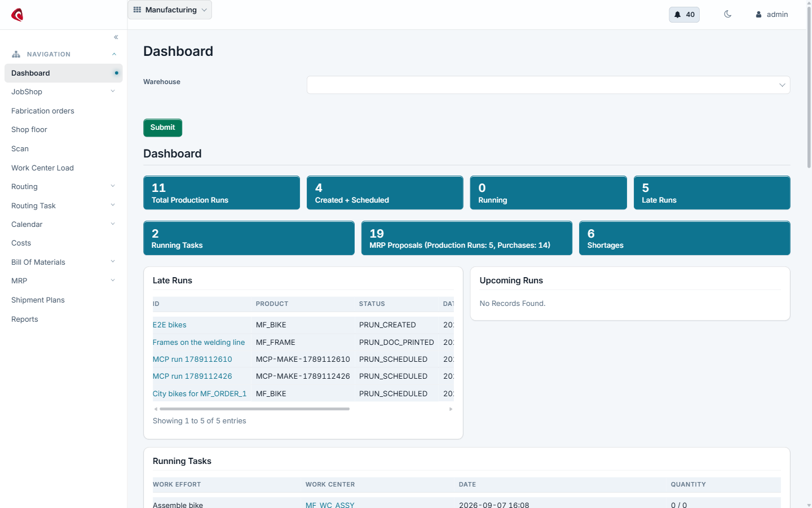Expand the Routing menu
The width and height of the screenshot is (812, 508).
[63, 187]
